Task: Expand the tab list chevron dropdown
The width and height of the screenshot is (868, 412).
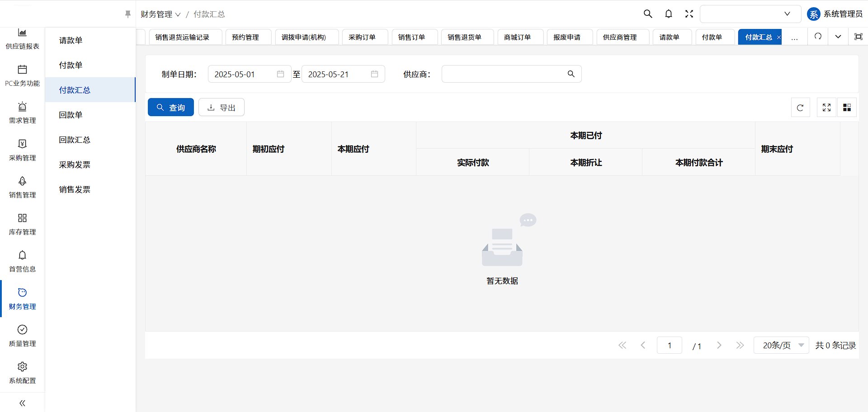Action: point(838,37)
